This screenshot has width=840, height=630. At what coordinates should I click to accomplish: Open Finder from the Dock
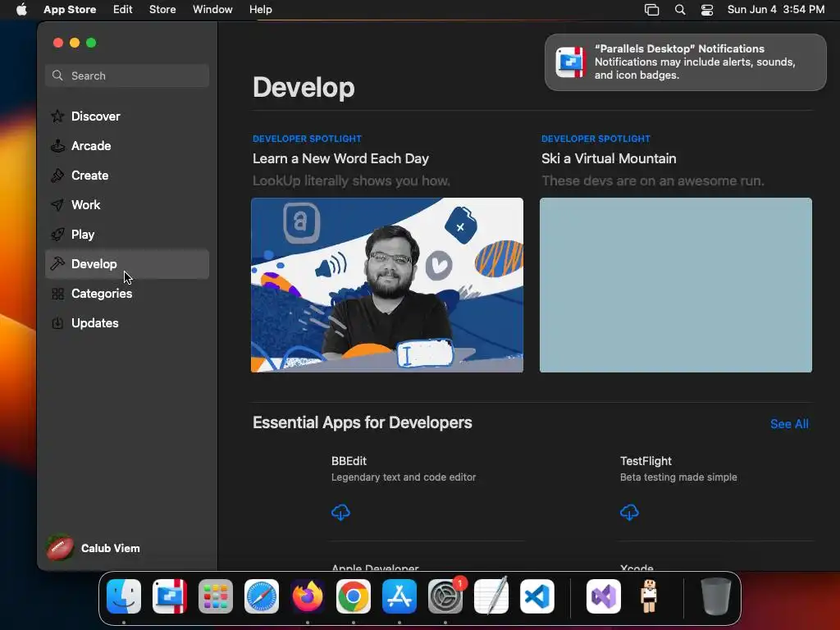coord(124,596)
